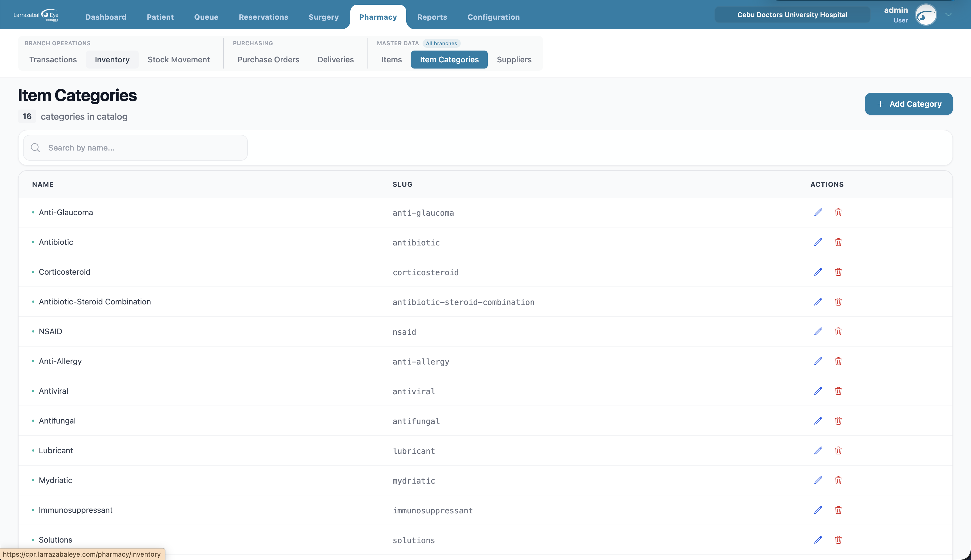Image resolution: width=971 pixels, height=560 pixels.
Task: Select the Pharmacy tab
Action: tap(378, 17)
